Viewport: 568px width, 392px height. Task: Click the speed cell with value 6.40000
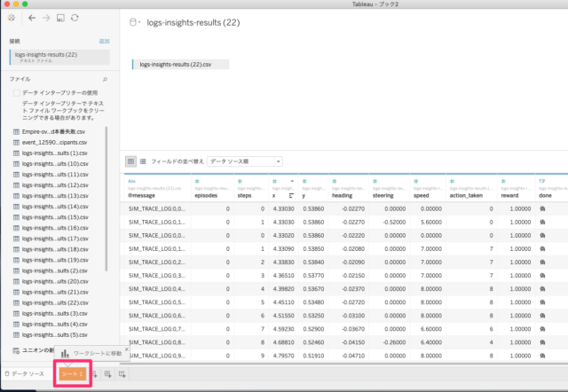(x=431, y=342)
